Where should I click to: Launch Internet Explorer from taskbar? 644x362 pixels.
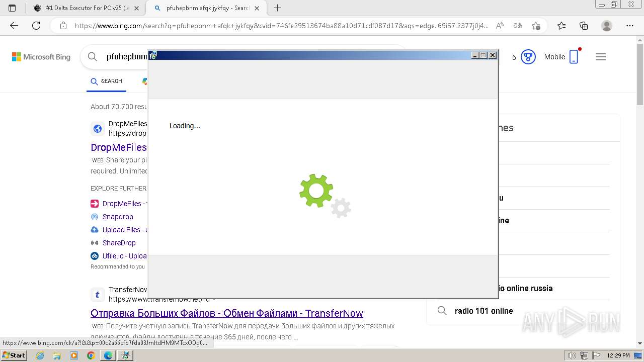(x=40, y=355)
